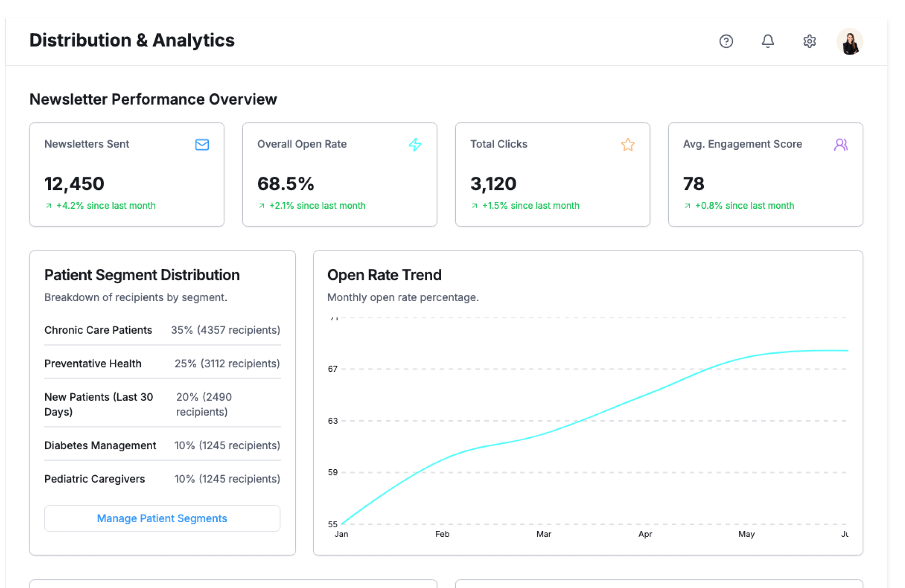Click the Newsletters Sent 12,450 card
Screen dimensions: 905x588
tap(127, 174)
